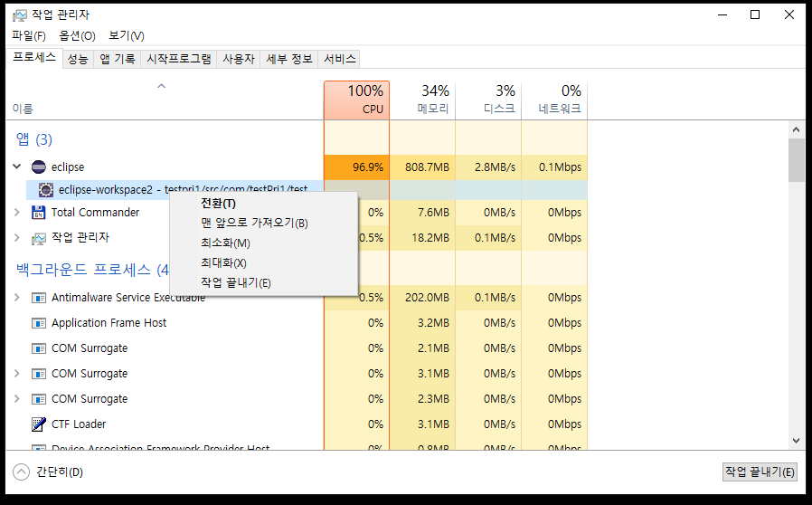Expand the Antimalware Service Executable row
Screen dimensions: 812x505
(x=17, y=297)
